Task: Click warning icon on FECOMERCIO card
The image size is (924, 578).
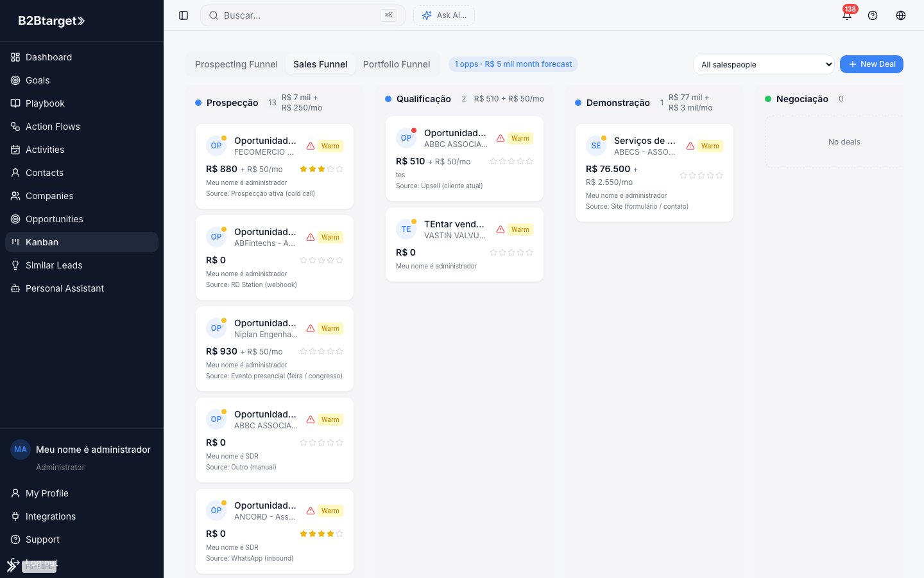Action: point(311,146)
